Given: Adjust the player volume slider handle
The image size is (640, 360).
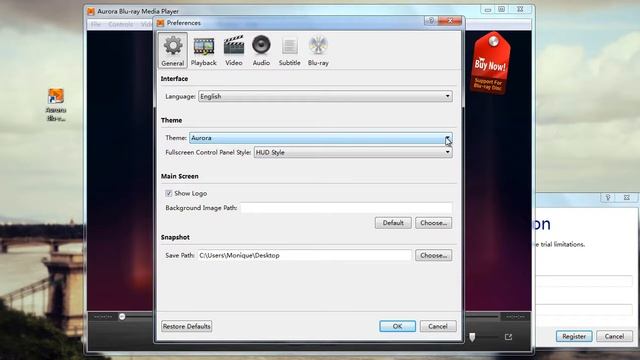Looking at the screenshot, I should point(472,337).
